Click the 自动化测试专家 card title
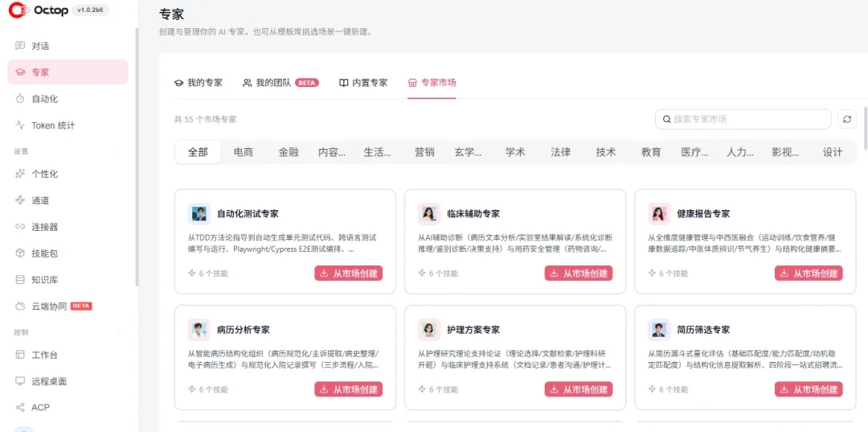This screenshot has width=868, height=432. tap(248, 214)
